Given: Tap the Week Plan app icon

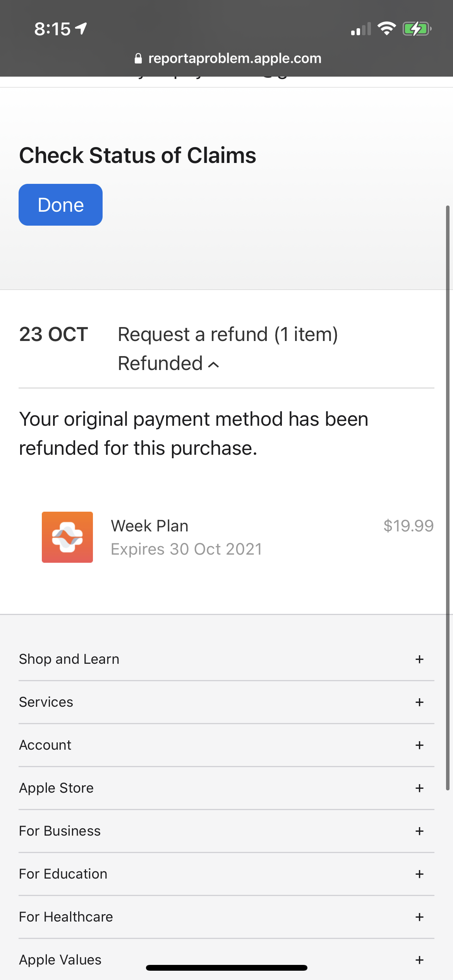Looking at the screenshot, I should [67, 537].
